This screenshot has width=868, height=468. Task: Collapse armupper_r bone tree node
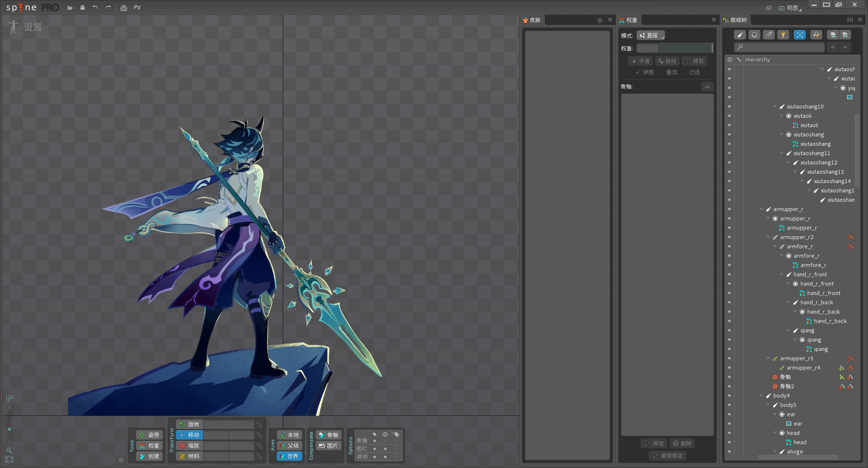click(x=761, y=209)
